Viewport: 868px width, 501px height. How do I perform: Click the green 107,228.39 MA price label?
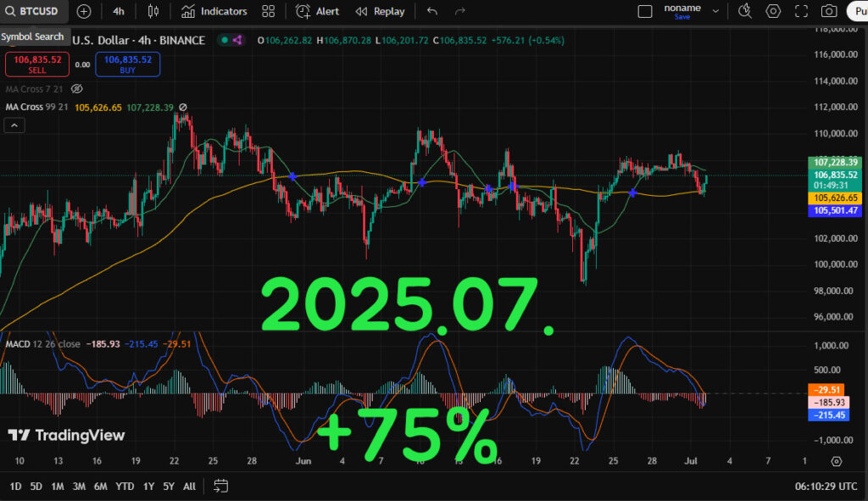point(835,162)
